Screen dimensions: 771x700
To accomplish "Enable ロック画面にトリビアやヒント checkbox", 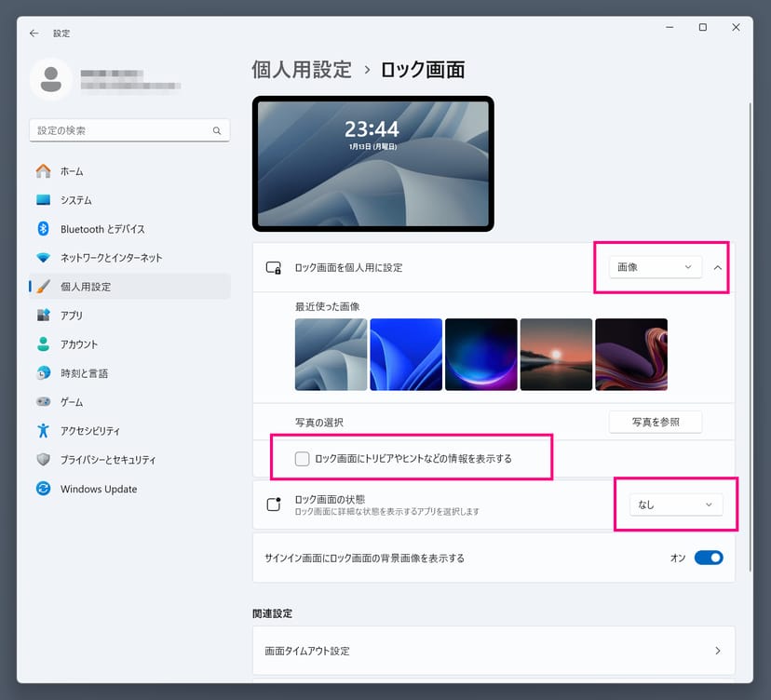I will (302, 458).
